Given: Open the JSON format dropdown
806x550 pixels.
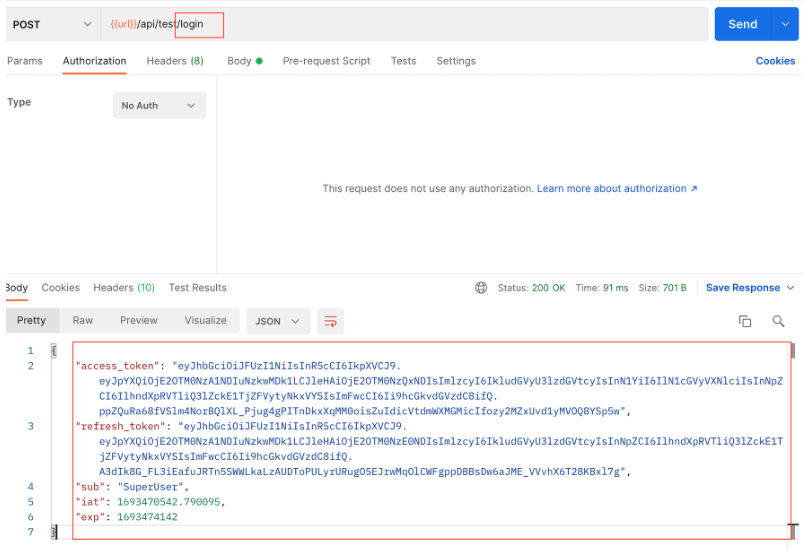Looking at the screenshot, I should click(277, 321).
